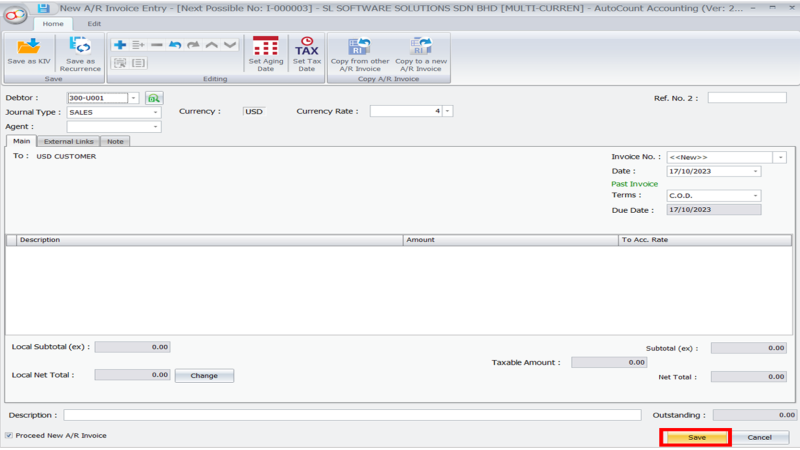Click the Taxable Amount value field
The image size is (800, 450).
pyautogui.click(x=609, y=362)
